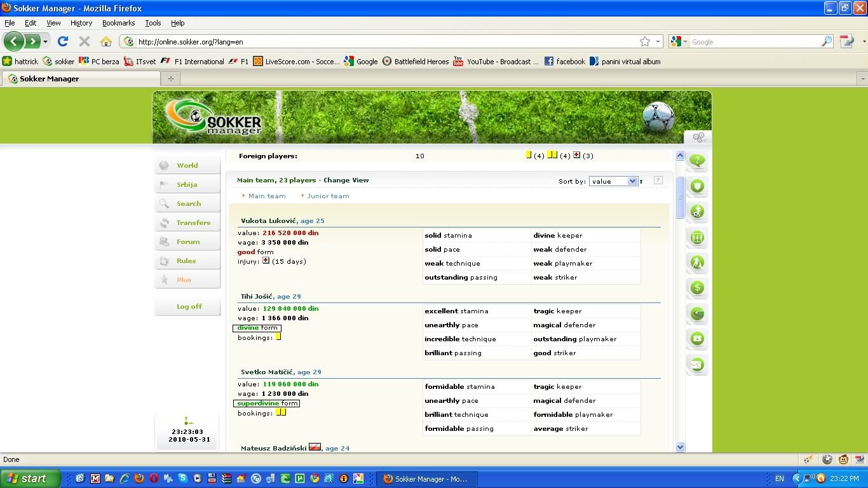Click the settings gears icon
The image size is (868, 488).
(699, 137)
